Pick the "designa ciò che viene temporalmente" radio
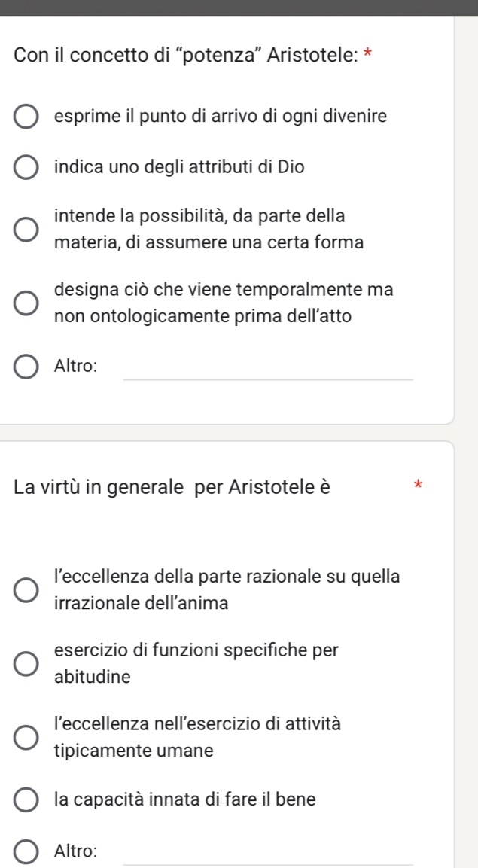Image resolution: width=478 pixels, height=868 pixels. click(x=26, y=303)
